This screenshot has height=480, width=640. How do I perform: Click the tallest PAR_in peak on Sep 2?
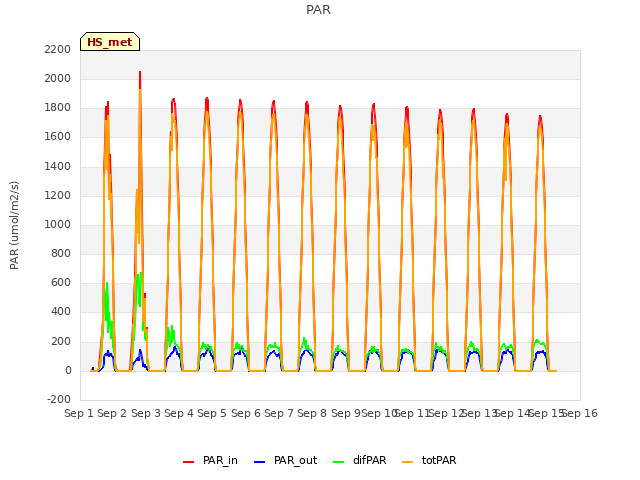(x=140, y=73)
